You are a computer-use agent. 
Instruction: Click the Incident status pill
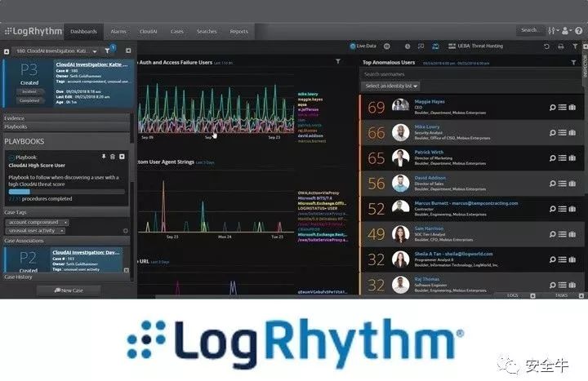pos(29,91)
